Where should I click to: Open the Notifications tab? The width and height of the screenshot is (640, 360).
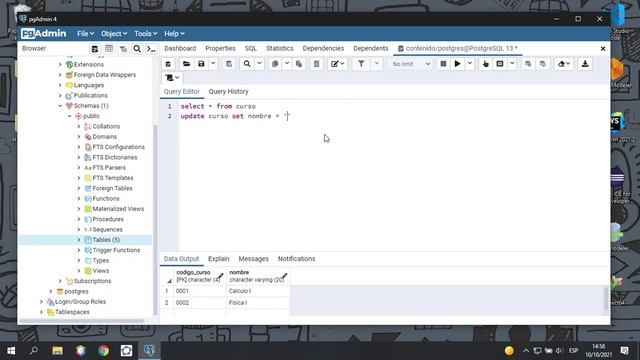(297, 259)
